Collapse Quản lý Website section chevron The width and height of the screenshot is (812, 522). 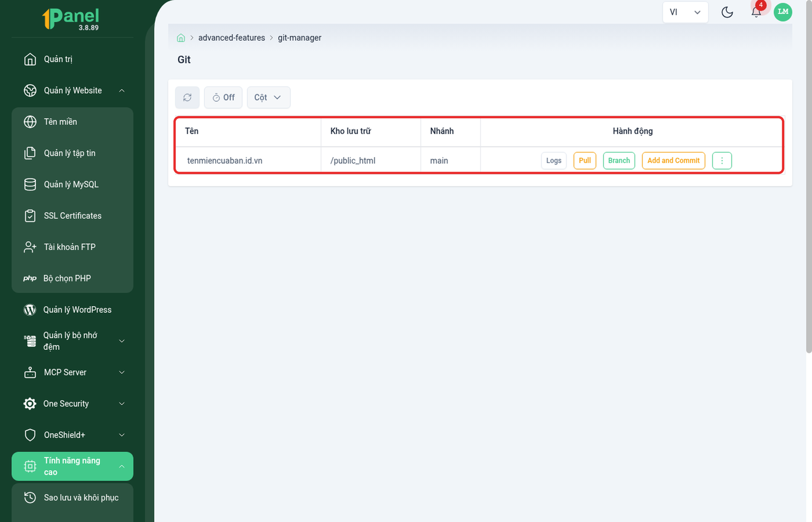122,90
